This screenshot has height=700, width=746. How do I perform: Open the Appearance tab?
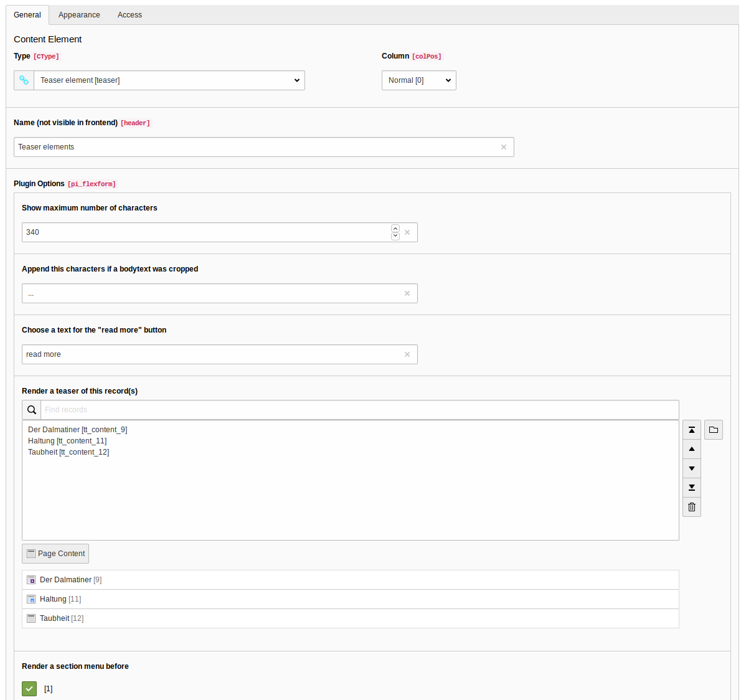coord(79,15)
